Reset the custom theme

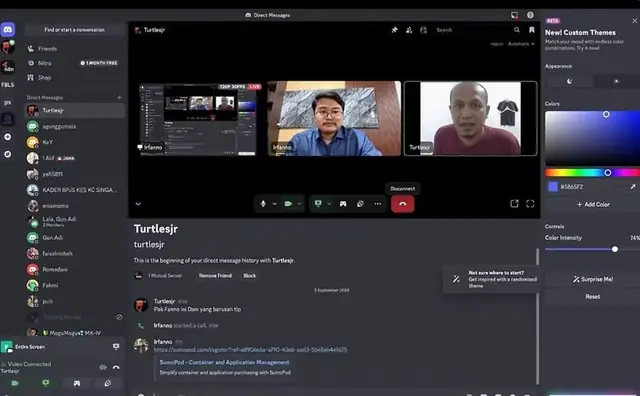click(x=593, y=297)
